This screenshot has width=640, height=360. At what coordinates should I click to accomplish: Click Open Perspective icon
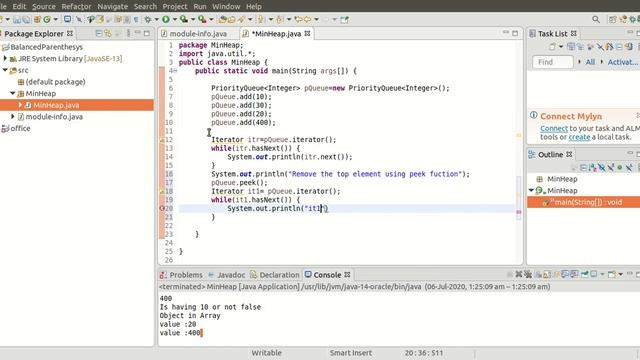pos(612,19)
